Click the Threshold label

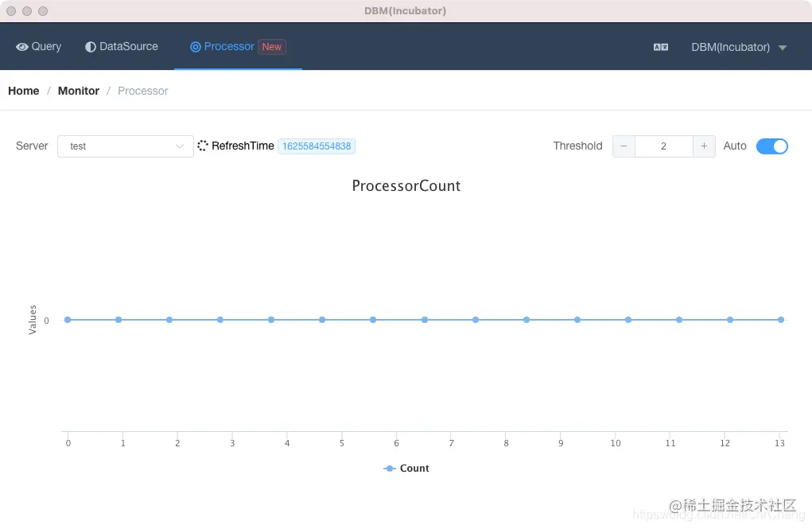coord(578,146)
